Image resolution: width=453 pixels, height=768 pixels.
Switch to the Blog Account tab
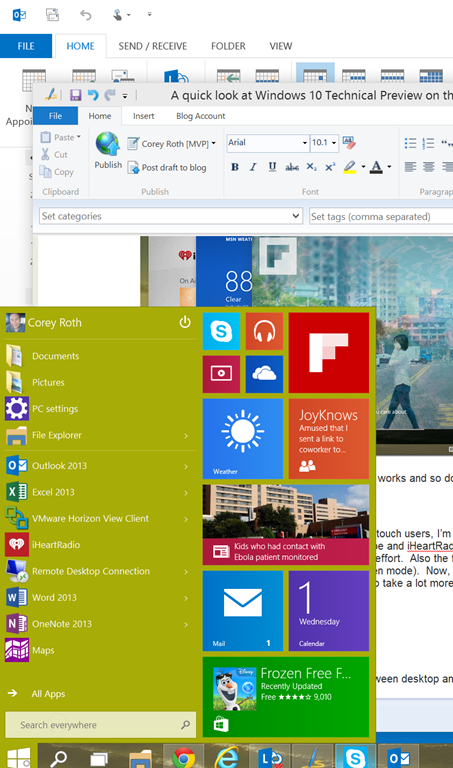[201, 116]
